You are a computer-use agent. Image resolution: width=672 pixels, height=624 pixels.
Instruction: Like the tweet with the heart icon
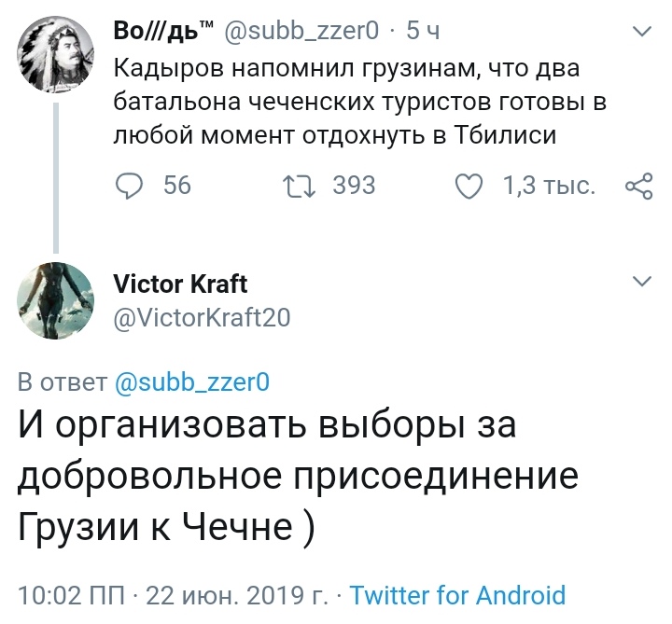point(469,187)
